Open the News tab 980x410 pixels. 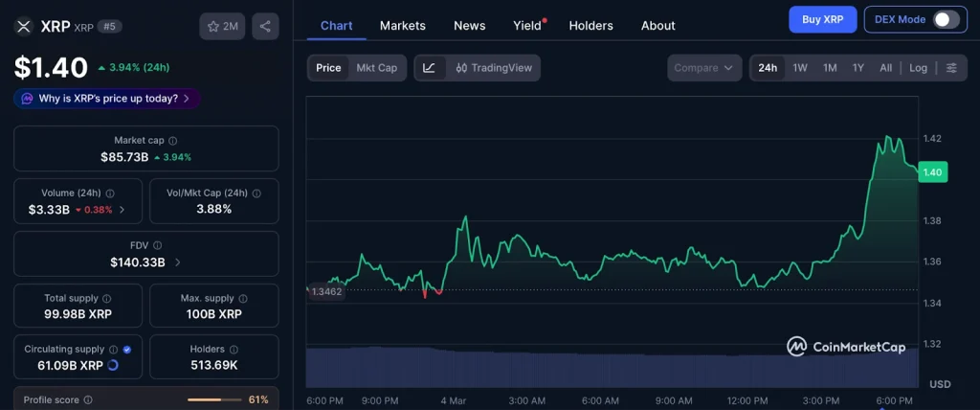pos(469,26)
